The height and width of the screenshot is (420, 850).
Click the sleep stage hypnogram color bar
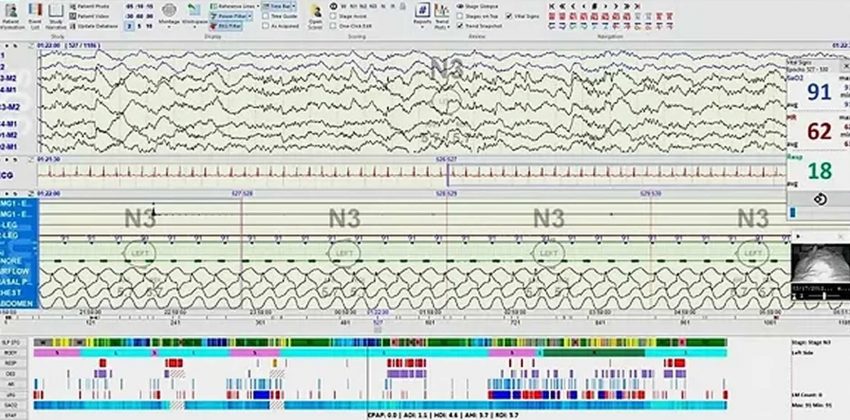[x=380, y=343]
